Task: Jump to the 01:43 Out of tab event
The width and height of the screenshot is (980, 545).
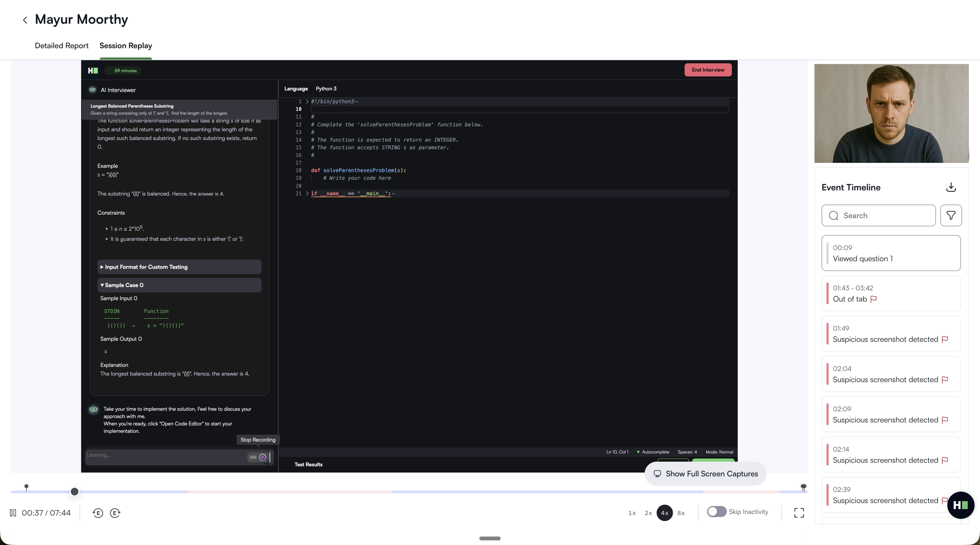Action: point(891,293)
